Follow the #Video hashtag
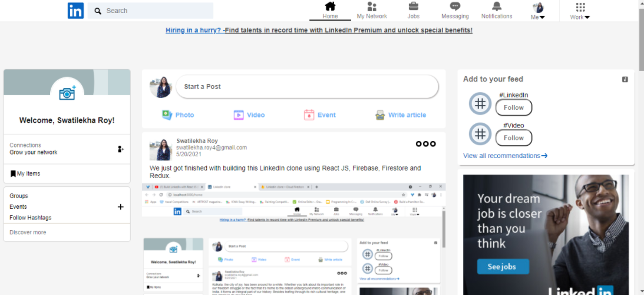This screenshot has width=644, height=295. (x=514, y=138)
